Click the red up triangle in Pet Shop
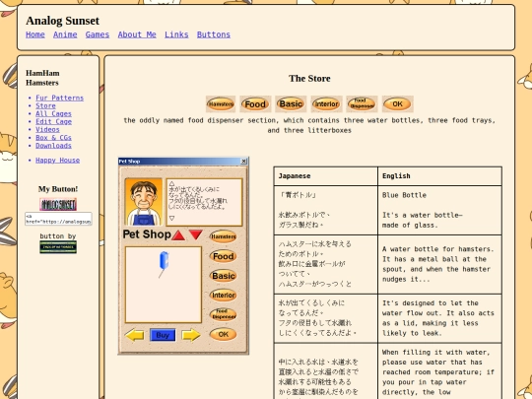The image size is (532, 399). [178, 234]
